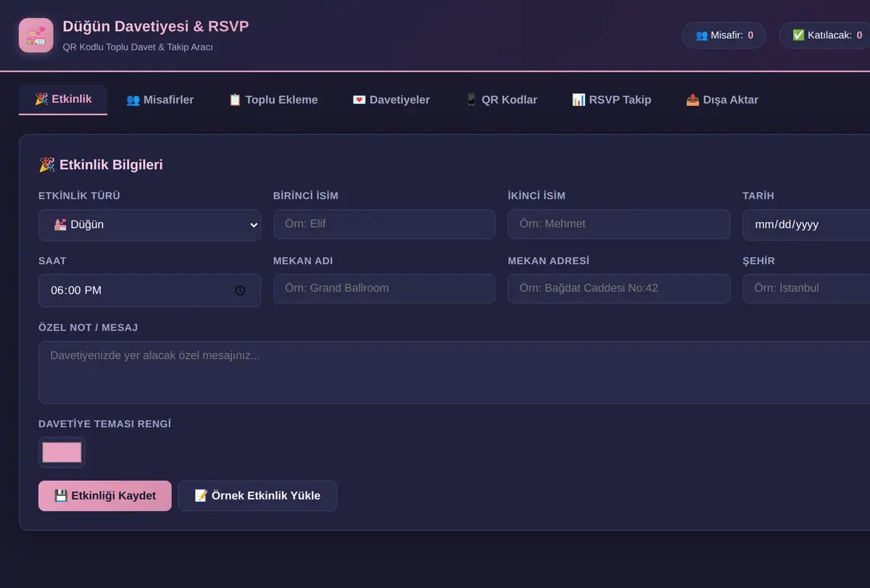Click the clock icon in the Saat field
The width and height of the screenshot is (870, 588).
tap(240, 290)
